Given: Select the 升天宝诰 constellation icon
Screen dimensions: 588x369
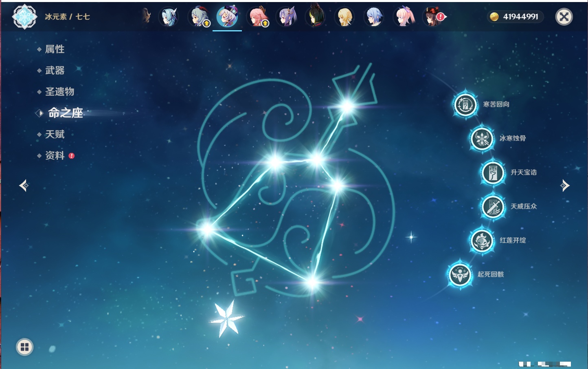Looking at the screenshot, I should point(493,173).
